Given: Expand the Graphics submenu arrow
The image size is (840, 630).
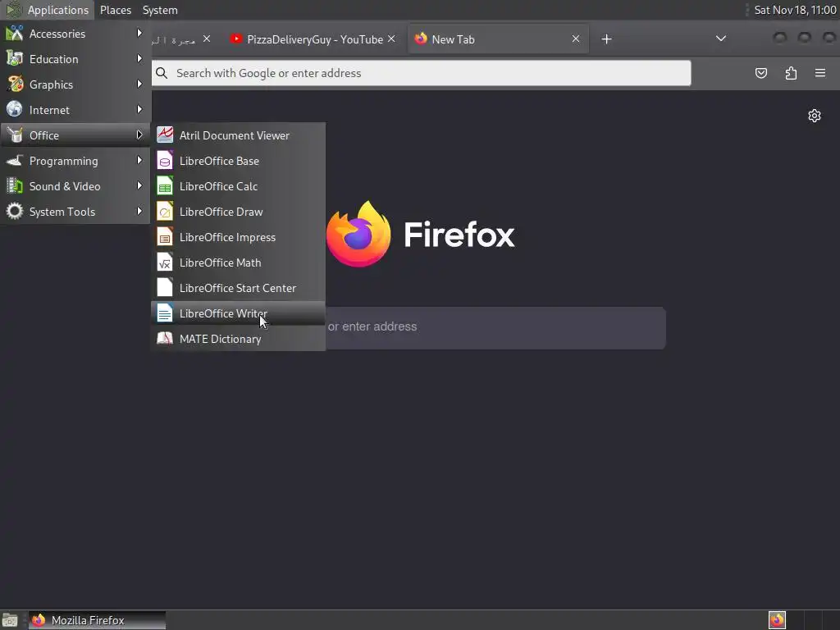Looking at the screenshot, I should pyautogui.click(x=139, y=84).
